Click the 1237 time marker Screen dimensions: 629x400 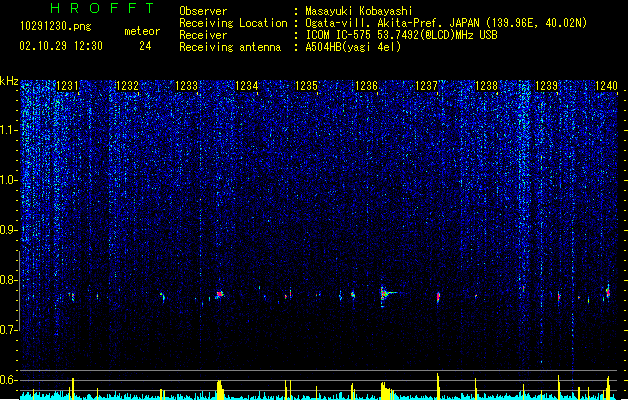(x=426, y=86)
